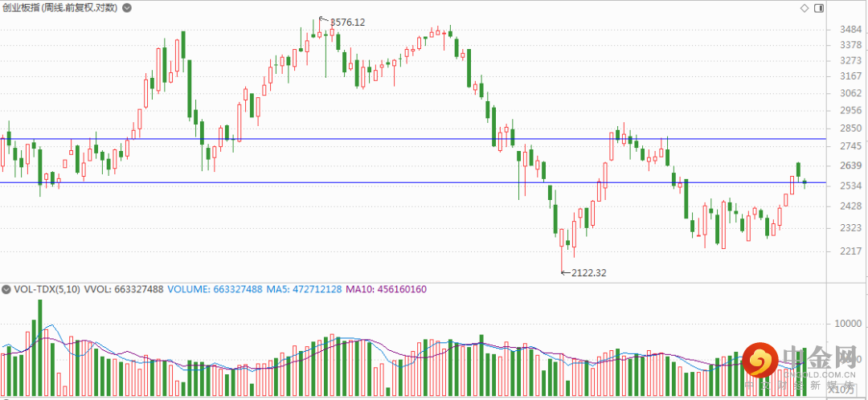Click the X10万 volume unit label
This screenshot has width=868, height=400.
click(842, 389)
